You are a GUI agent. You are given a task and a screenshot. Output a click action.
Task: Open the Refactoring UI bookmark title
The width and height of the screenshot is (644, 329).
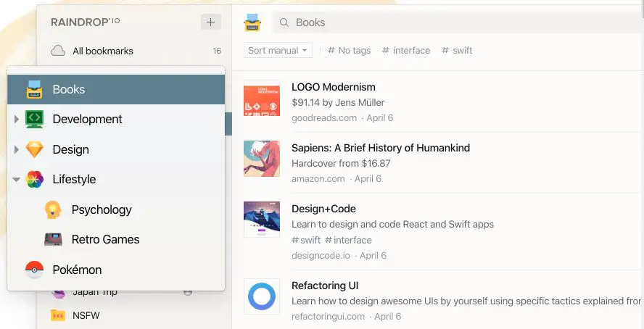[326, 286]
